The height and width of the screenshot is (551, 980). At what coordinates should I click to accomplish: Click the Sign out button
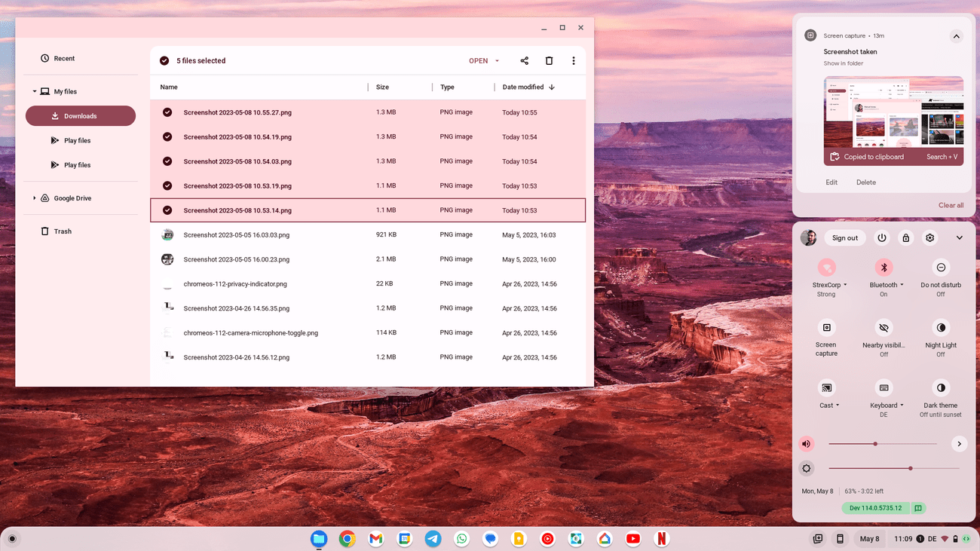click(x=844, y=238)
